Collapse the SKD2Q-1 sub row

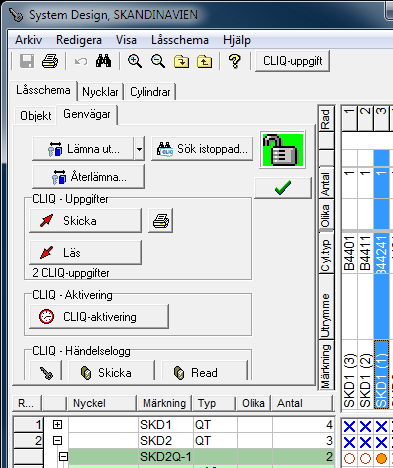tap(63, 456)
